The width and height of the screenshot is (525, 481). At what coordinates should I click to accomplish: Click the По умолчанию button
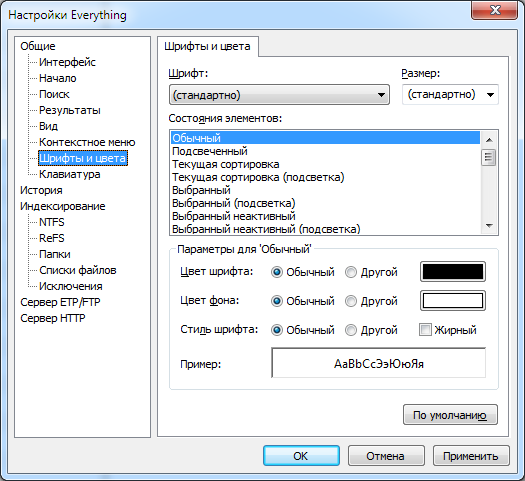(x=450, y=415)
